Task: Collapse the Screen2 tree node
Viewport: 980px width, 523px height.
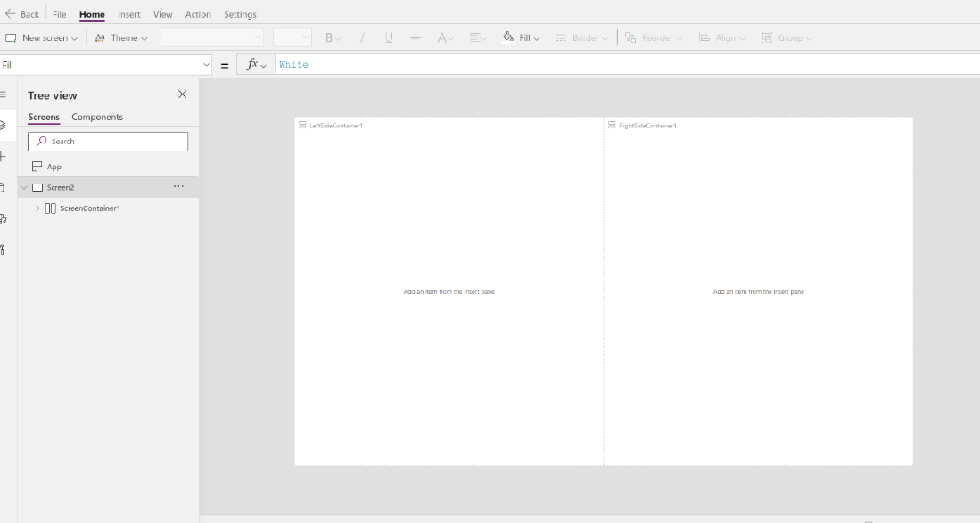Action: 24,187
